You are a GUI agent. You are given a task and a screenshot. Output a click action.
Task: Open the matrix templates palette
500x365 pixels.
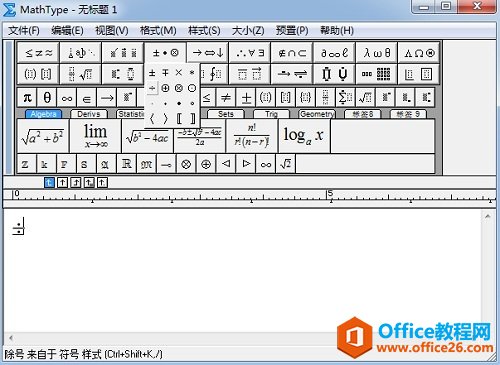click(x=377, y=74)
